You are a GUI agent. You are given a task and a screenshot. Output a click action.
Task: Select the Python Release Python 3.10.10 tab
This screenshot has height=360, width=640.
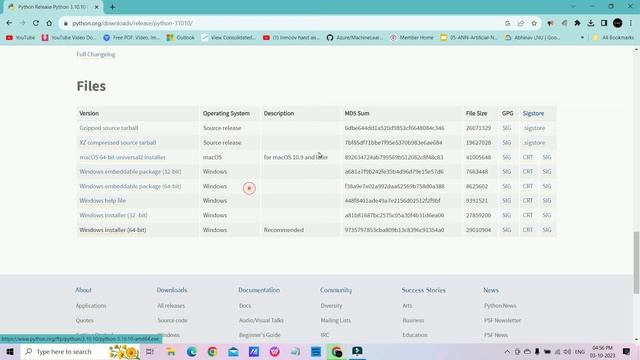(52, 7)
